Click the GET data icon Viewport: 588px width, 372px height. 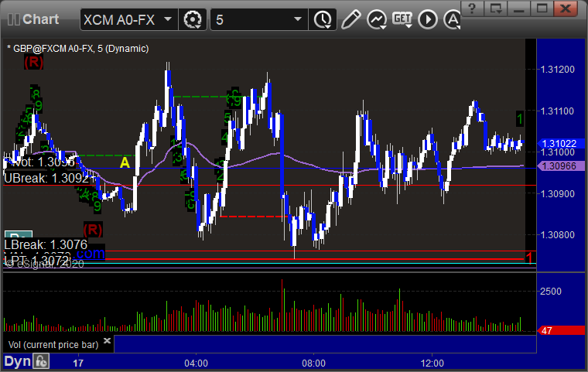[x=402, y=19]
